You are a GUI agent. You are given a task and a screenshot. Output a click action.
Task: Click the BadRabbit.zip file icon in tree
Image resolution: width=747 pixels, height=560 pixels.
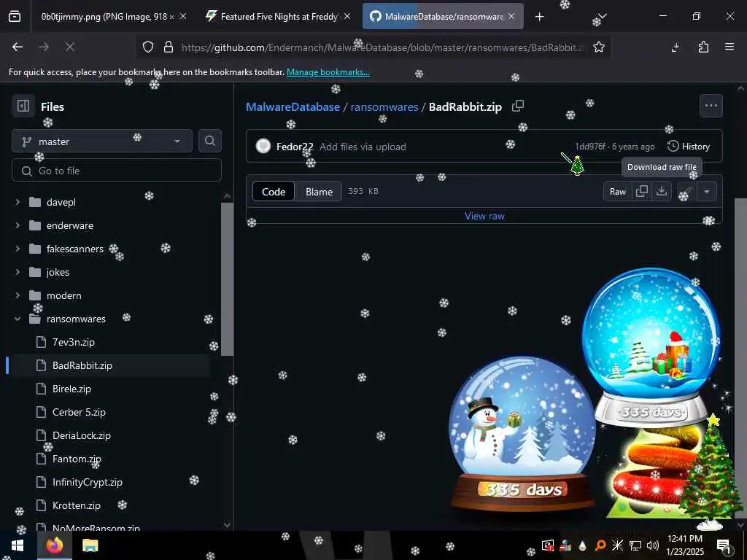tap(42, 365)
